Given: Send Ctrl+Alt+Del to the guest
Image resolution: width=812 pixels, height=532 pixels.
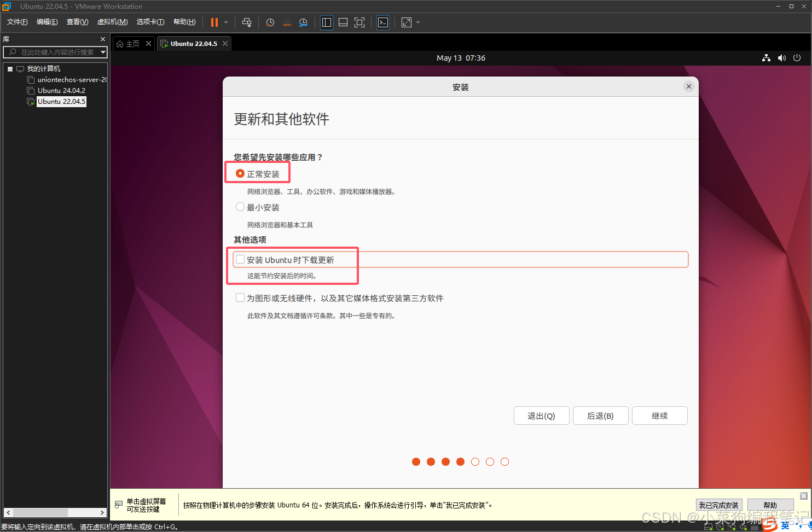Looking at the screenshot, I should (x=247, y=22).
